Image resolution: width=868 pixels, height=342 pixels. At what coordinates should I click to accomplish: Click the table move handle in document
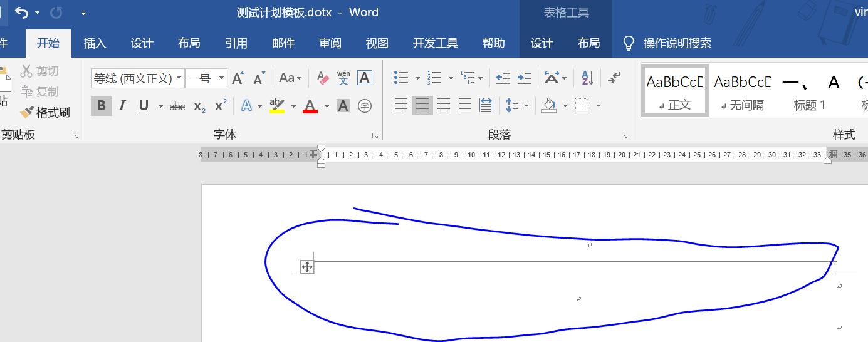point(307,267)
